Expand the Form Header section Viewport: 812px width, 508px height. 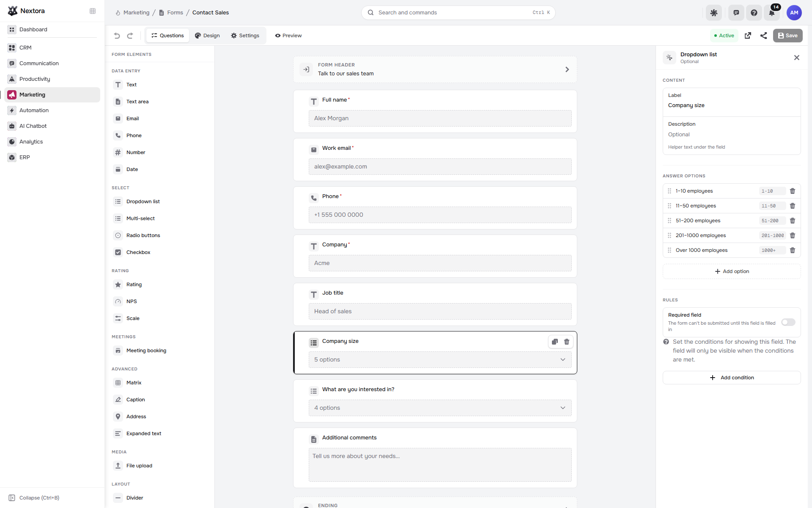435,69
